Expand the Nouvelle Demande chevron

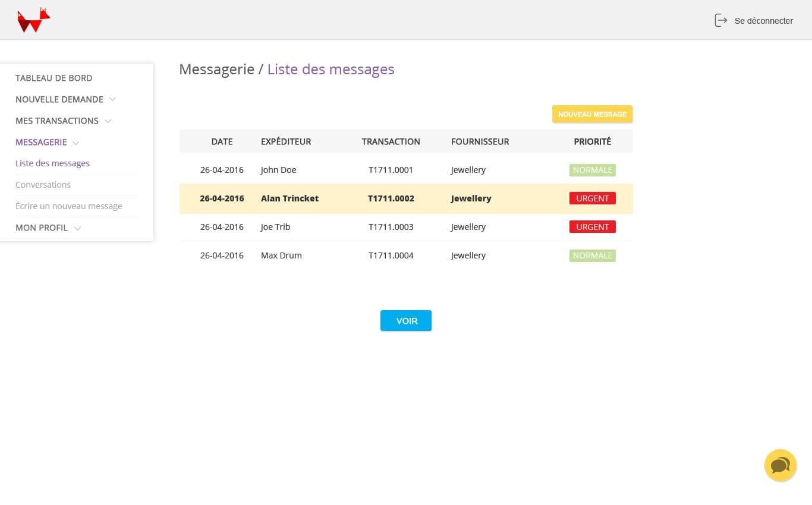[112, 99]
